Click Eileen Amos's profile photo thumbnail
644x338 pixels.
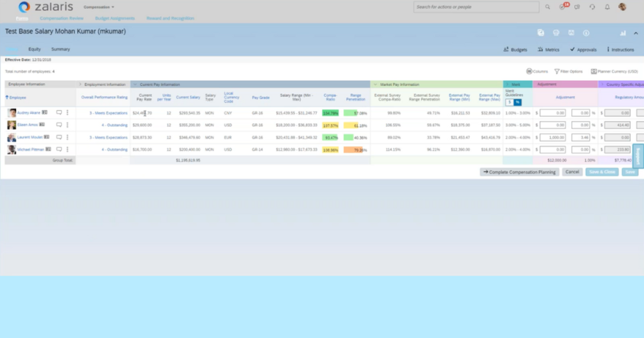pyautogui.click(x=12, y=125)
